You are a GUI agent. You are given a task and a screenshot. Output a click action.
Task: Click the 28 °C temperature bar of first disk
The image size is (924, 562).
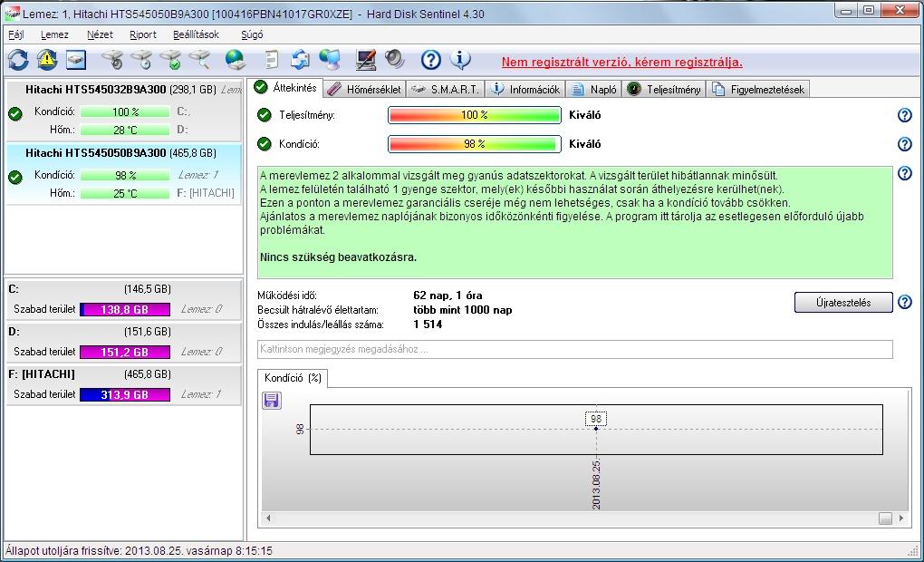tap(125, 130)
